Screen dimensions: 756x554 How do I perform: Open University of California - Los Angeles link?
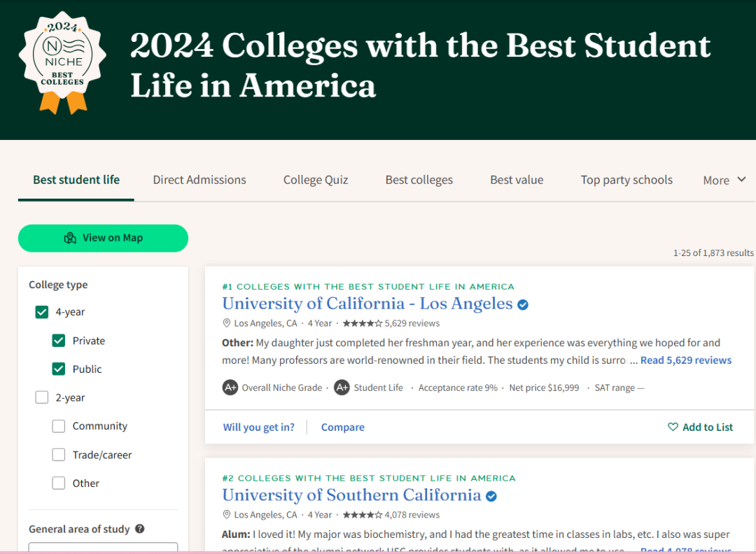[367, 304]
